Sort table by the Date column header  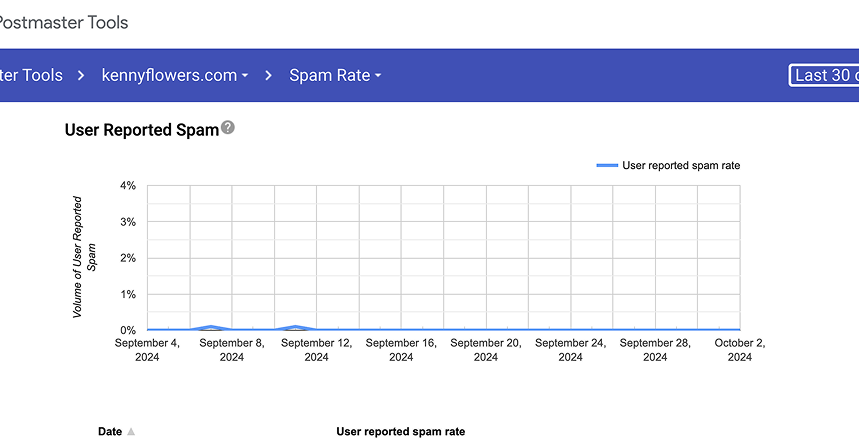110,432
